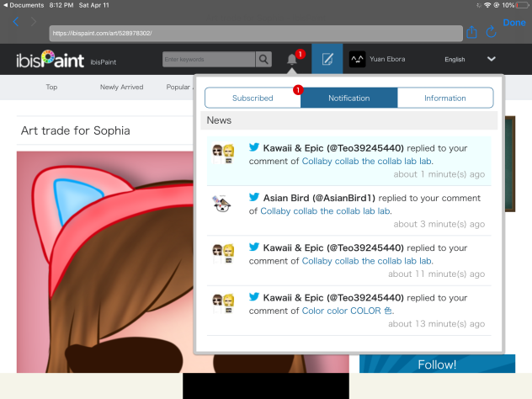Viewport: 532px width, 399px height.
Task: Return to Documents app from status bar
Action: [x=24, y=5]
